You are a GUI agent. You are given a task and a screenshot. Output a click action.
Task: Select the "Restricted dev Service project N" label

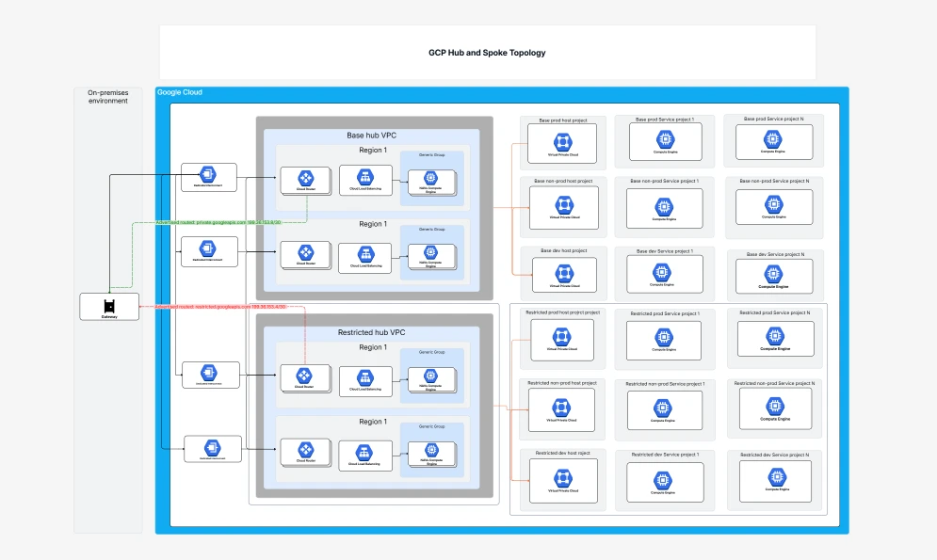coord(774,455)
